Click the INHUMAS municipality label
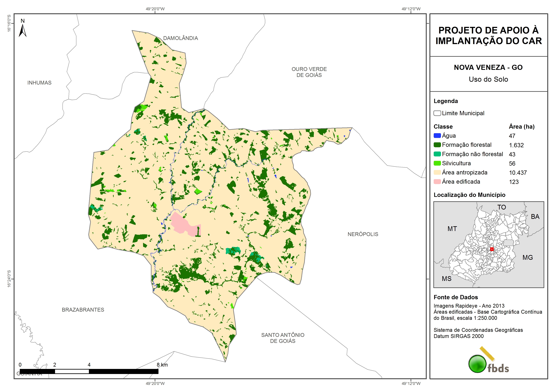Viewport: 555px width, 392px height. pos(39,83)
